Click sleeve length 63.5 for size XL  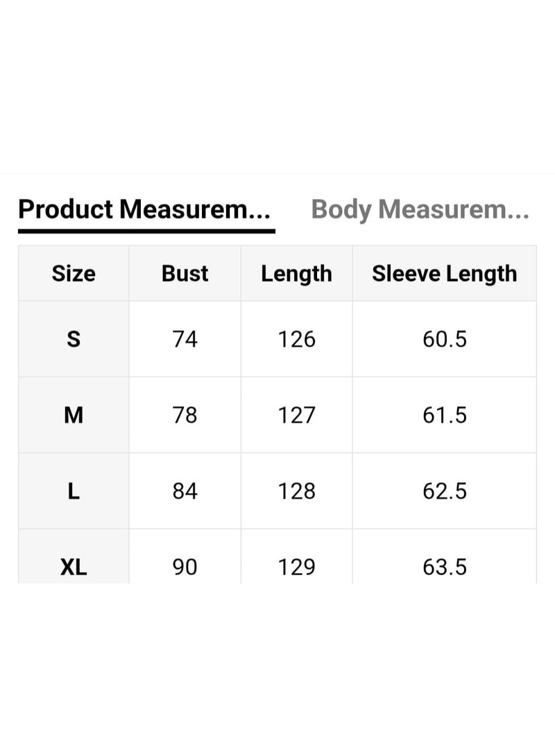(445, 567)
